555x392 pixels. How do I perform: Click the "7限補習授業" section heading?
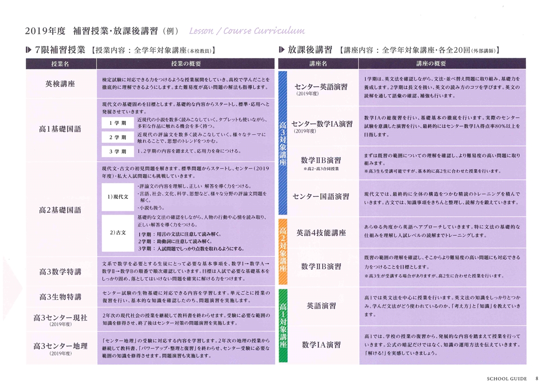tap(61, 50)
